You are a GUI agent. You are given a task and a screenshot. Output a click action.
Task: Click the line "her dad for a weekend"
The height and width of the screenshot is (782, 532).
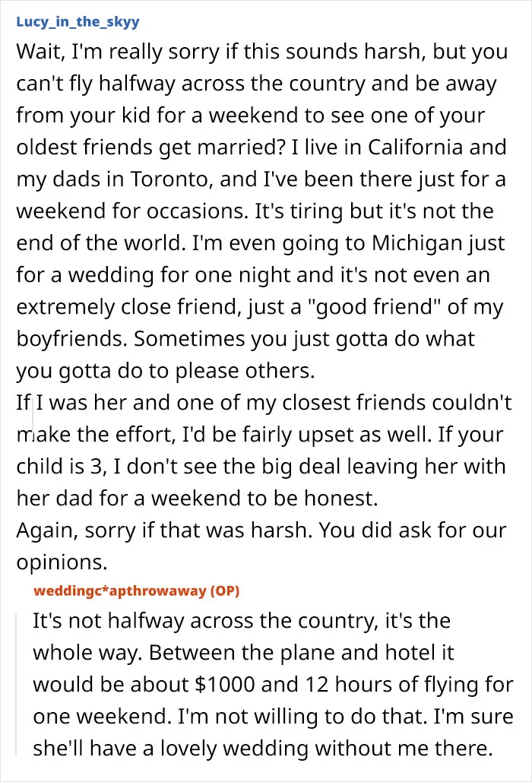197,499
